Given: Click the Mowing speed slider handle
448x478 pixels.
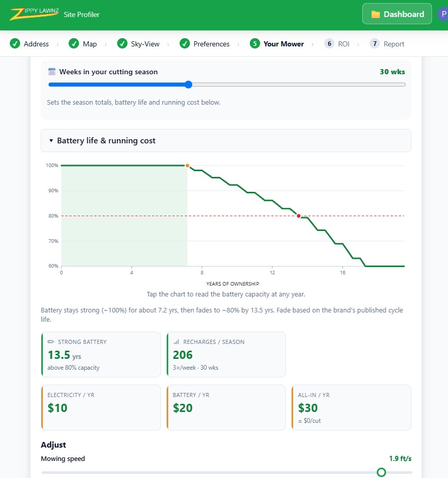Looking at the screenshot, I should 381,472.
